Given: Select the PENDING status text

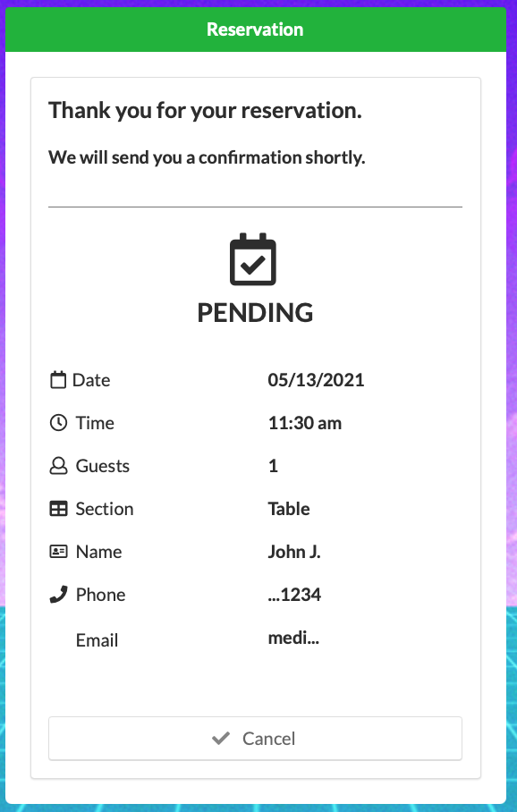Looking at the screenshot, I should pos(256,313).
